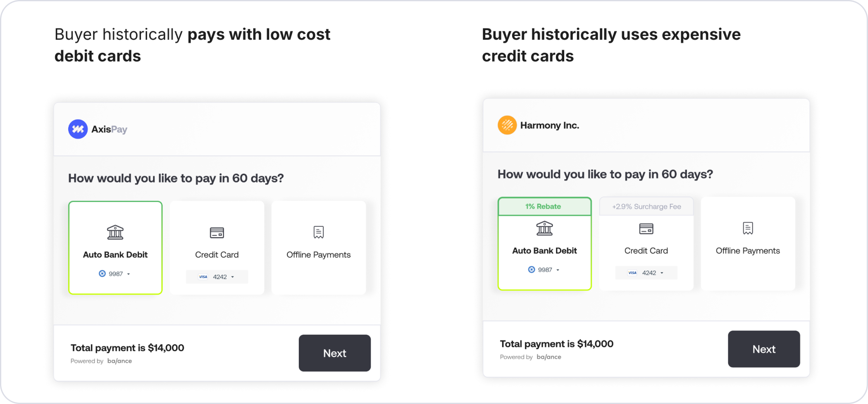This screenshot has width=868, height=404.
Task: Click the receipt icon in Harmony panel
Action: (x=748, y=228)
